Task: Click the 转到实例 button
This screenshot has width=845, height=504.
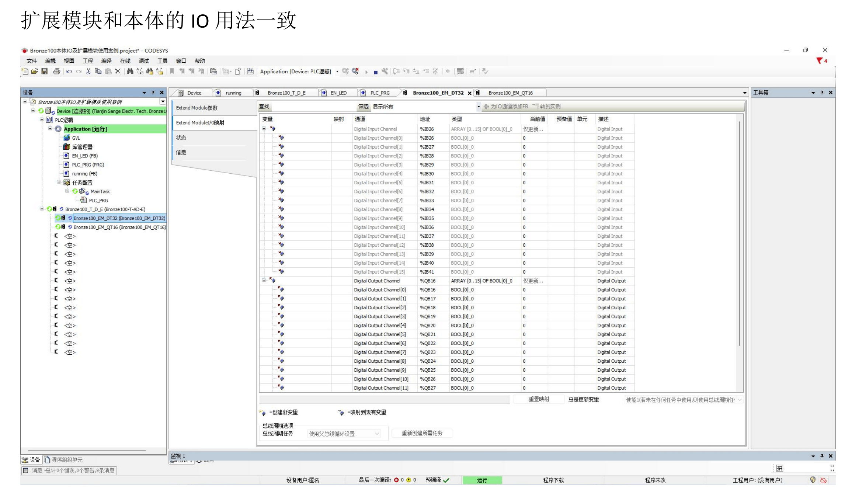Action: [x=546, y=107]
